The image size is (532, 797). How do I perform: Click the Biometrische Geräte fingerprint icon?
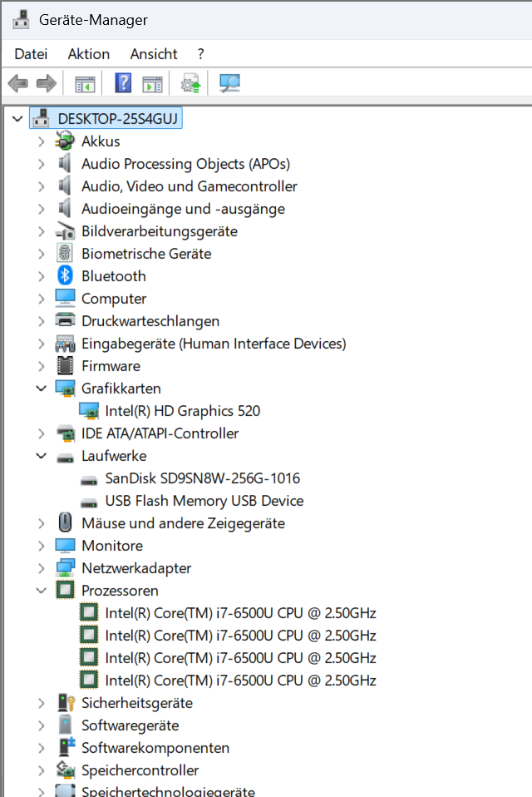pos(65,253)
